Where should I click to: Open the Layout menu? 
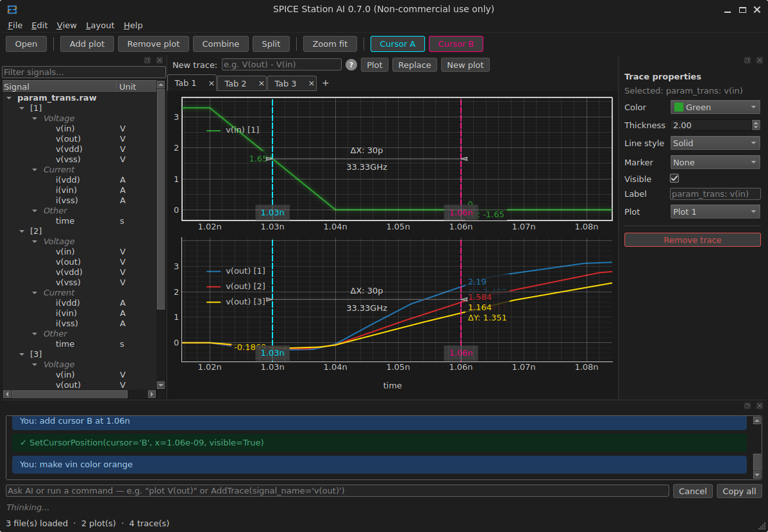click(100, 26)
